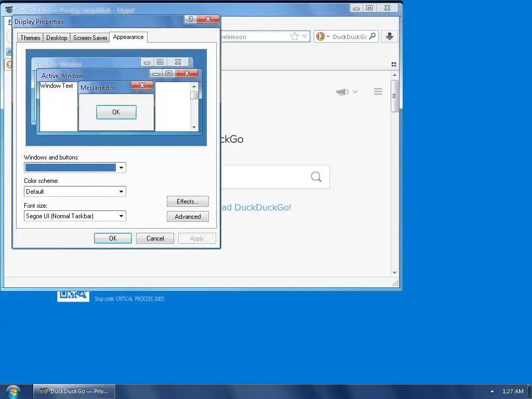532x399 pixels.
Task: Click the Display Properties help question mark
Action: [x=191, y=19]
